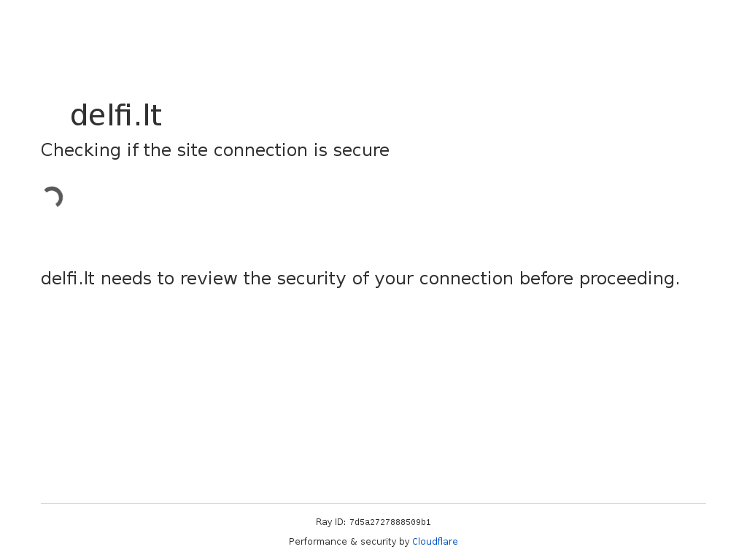Click 'security by' preceding the Cloudflare link
Image resolution: width=747 pixels, height=560 pixels.
point(385,542)
